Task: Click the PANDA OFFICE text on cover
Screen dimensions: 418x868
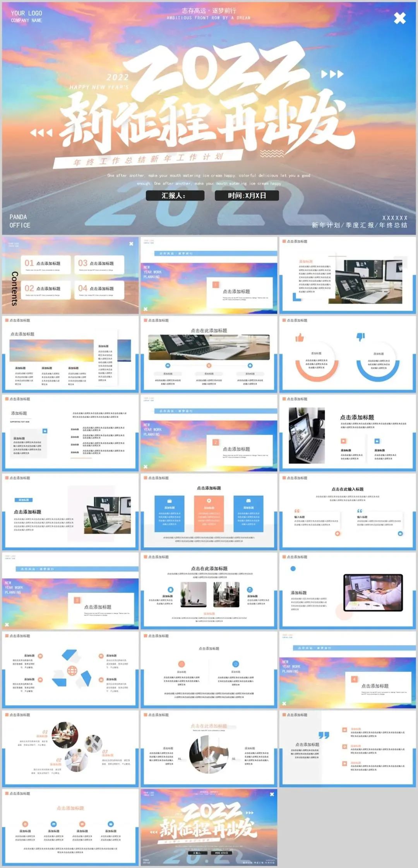Action: [x=20, y=221]
